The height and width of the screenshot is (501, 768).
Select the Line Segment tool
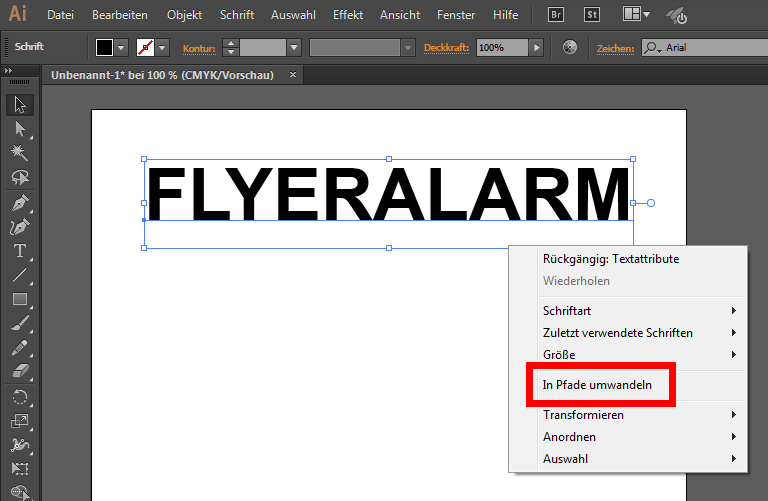pos(19,275)
